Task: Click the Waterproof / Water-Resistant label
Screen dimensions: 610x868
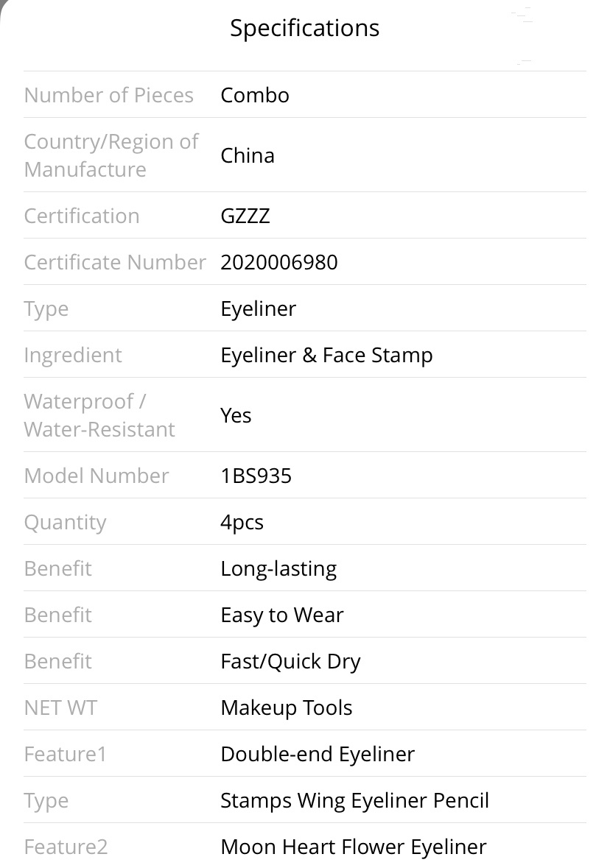Action: click(x=99, y=415)
